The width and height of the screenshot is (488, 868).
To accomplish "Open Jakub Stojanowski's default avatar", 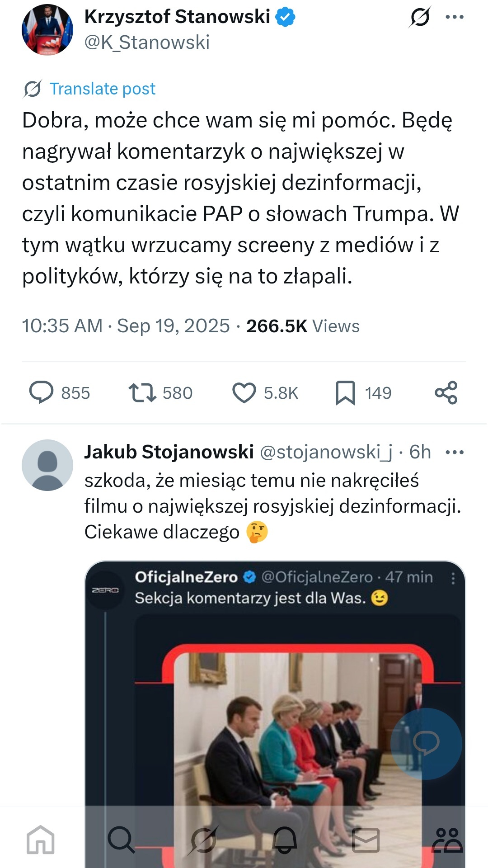I will pyautogui.click(x=47, y=465).
